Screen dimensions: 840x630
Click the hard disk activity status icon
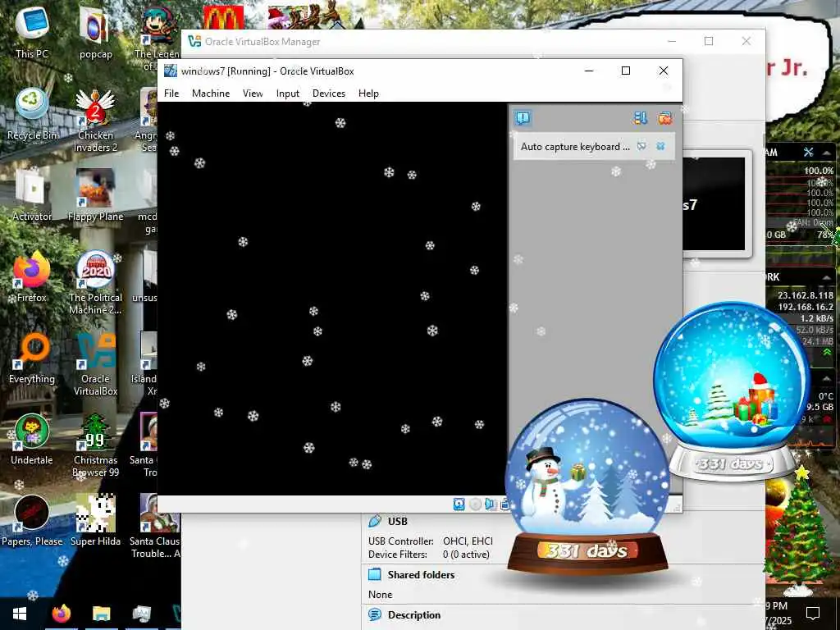(x=459, y=504)
